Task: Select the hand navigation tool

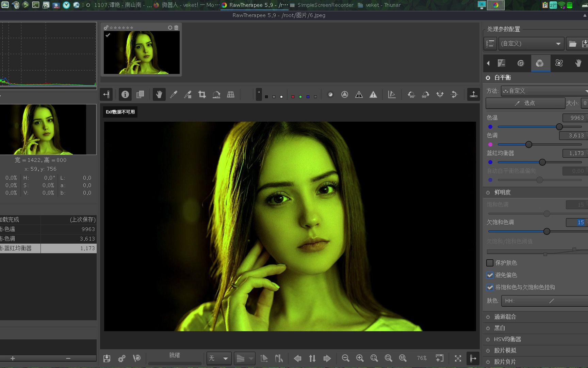Action: (x=159, y=94)
